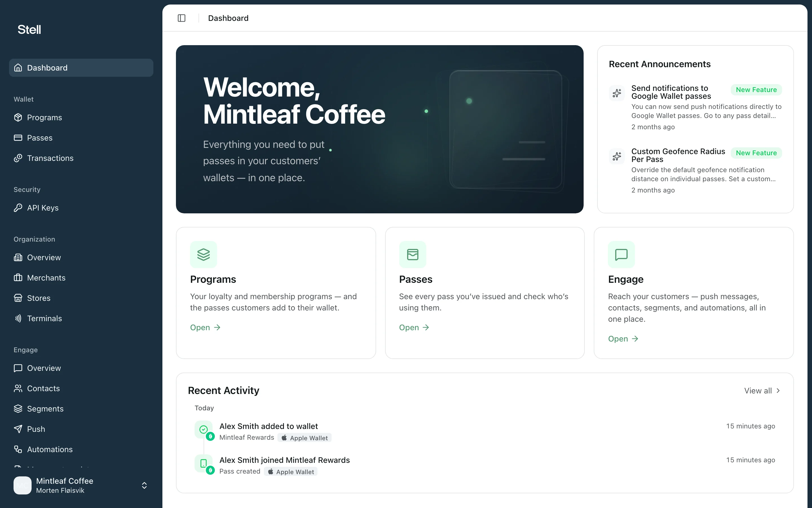
Task: Click the Automations workflow icon
Action: tap(18, 450)
